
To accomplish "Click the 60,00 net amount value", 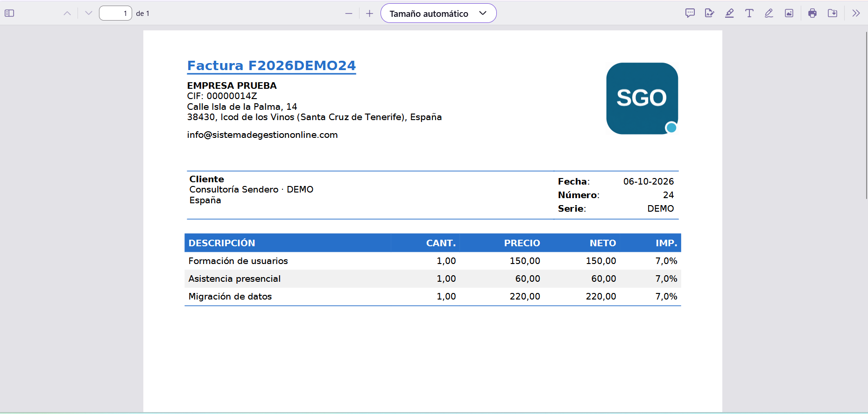I will 604,278.
